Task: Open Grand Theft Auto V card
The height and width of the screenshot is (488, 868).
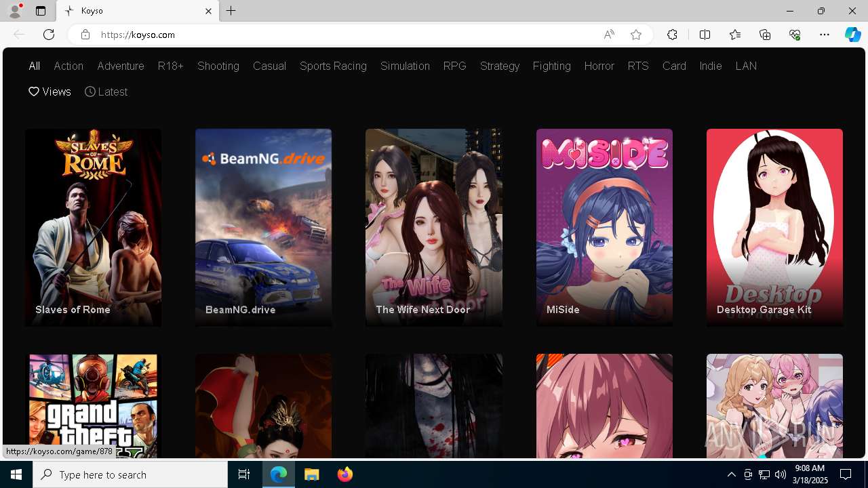Action: 93,405
